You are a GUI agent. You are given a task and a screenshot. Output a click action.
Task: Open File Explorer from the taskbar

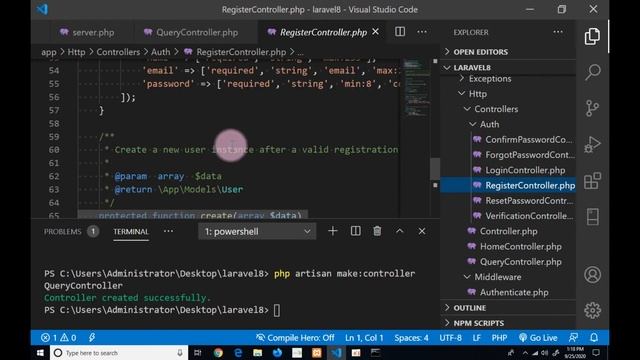coord(258,353)
